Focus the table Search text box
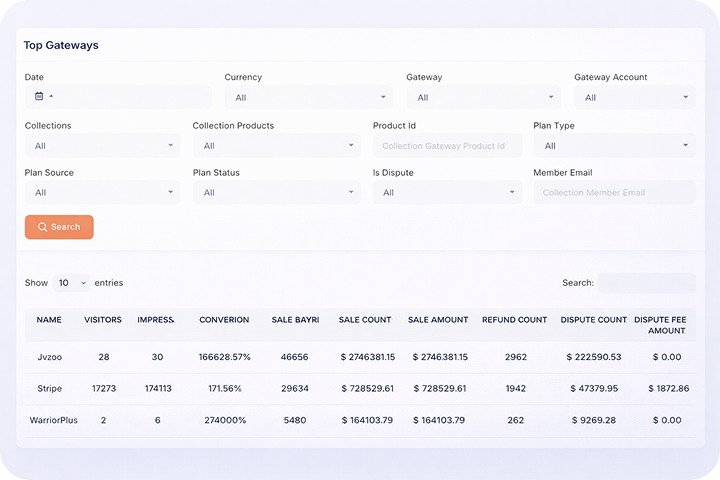720x480 pixels. click(646, 283)
